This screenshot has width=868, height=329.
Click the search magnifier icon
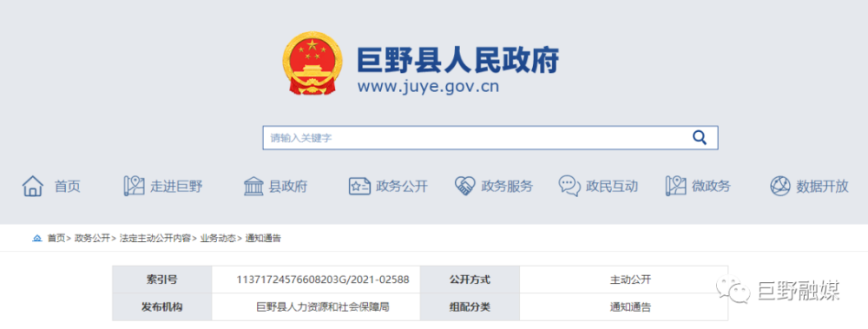[699, 137]
